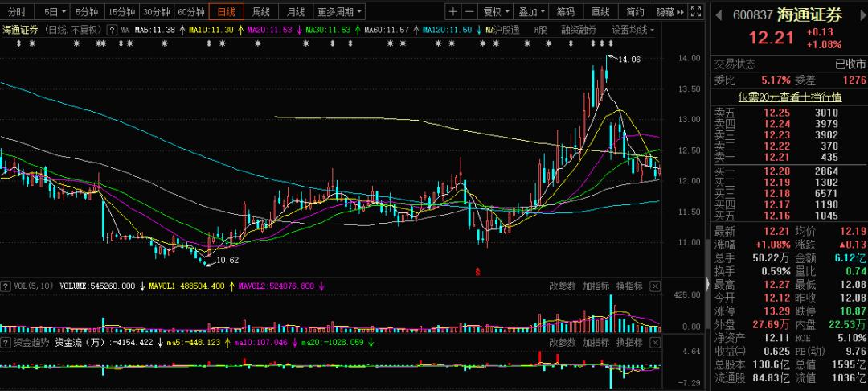Close the VOL indicator panel
The image size is (868, 391).
654,286
